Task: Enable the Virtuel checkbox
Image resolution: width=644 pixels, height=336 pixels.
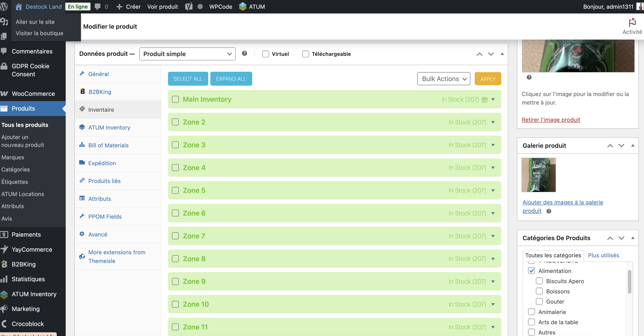Action: pos(265,54)
